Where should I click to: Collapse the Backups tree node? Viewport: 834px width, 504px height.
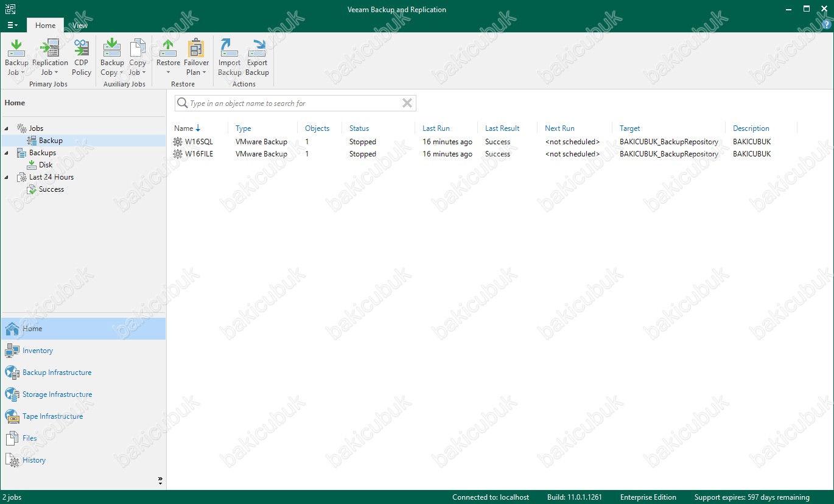click(x=7, y=153)
